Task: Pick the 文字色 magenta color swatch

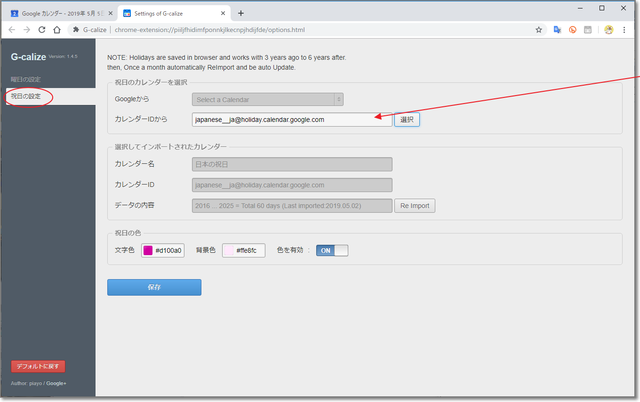Action: click(x=148, y=250)
